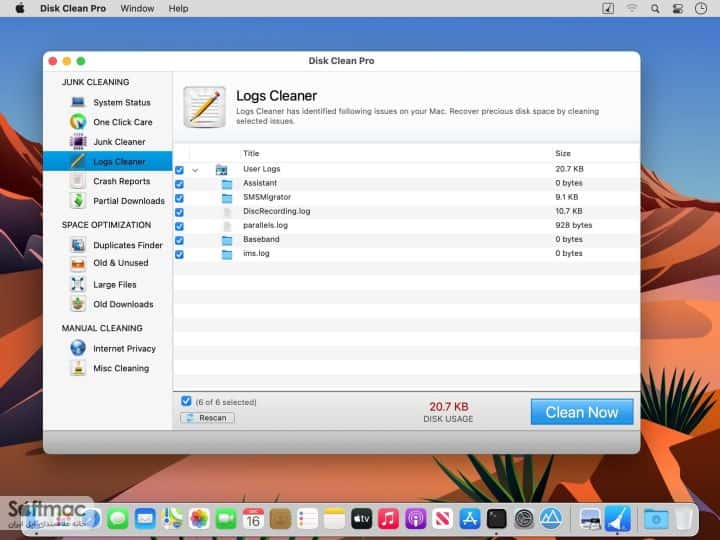Viewport: 720px width, 540px height.
Task: Toggle the select-all checkbox at bottom
Action: [186, 401]
